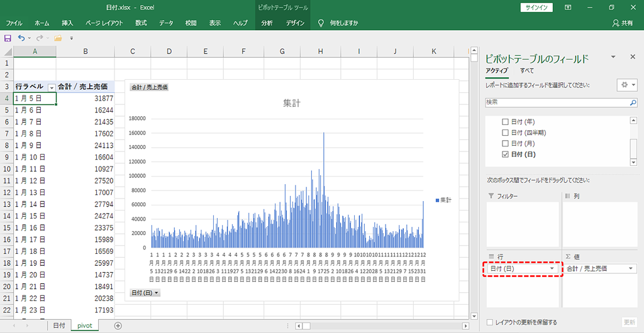The image size is (644, 333).
Task: Switch to the 校閲 tab
Action: pos(191,23)
